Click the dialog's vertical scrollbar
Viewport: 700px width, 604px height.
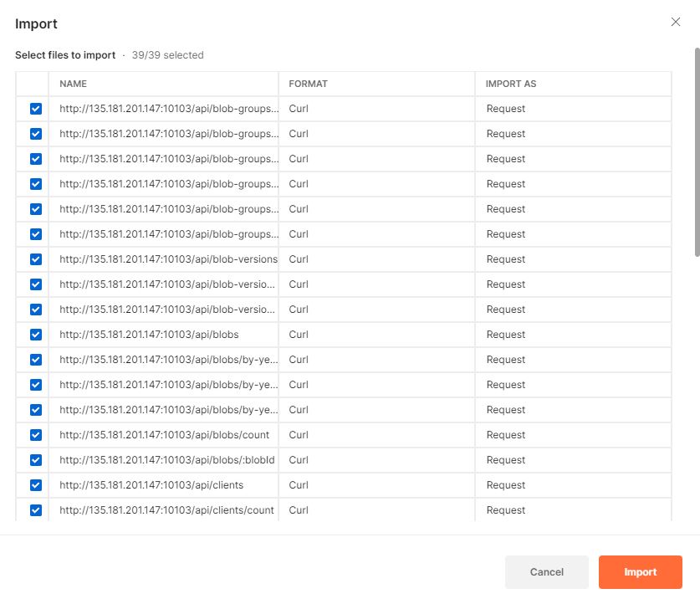[x=697, y=151]
